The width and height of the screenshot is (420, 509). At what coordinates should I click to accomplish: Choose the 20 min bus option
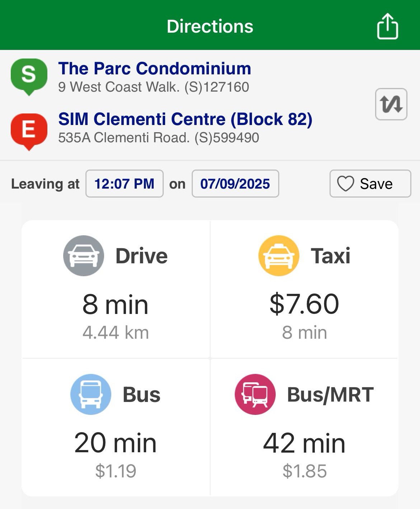115,443
